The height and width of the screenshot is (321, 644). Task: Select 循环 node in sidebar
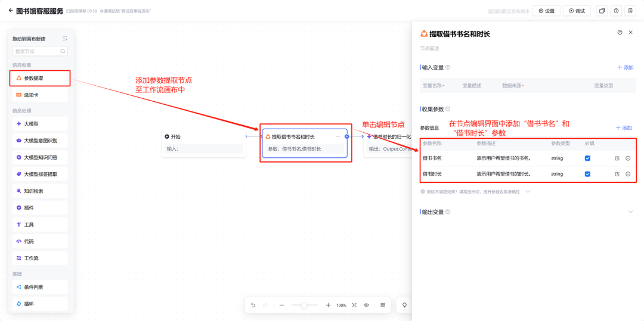click(40, 304)
